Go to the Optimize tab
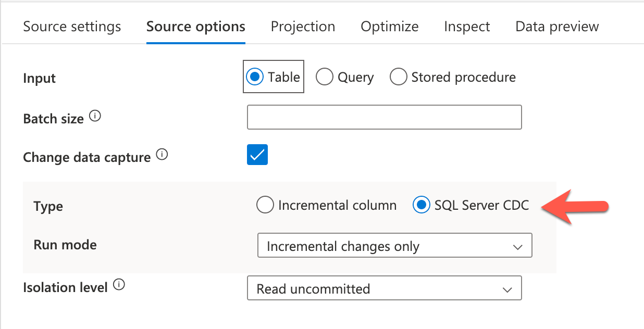The image size is (644, 329). [389, 27]
